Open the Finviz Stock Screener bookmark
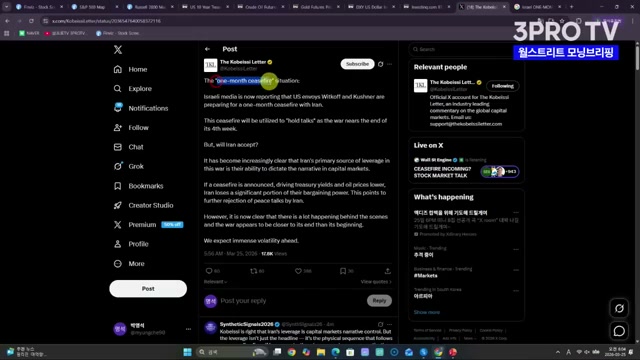 click(118, 33)
